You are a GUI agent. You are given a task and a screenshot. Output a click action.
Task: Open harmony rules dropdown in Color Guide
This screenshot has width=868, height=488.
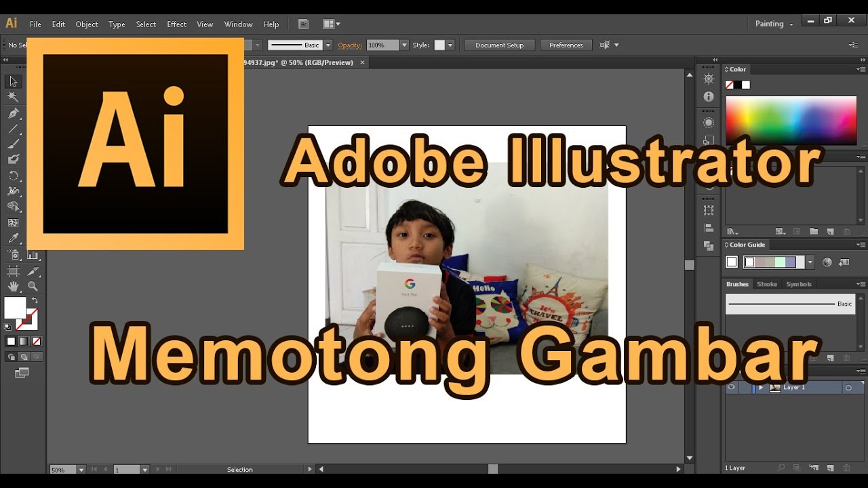809,262
